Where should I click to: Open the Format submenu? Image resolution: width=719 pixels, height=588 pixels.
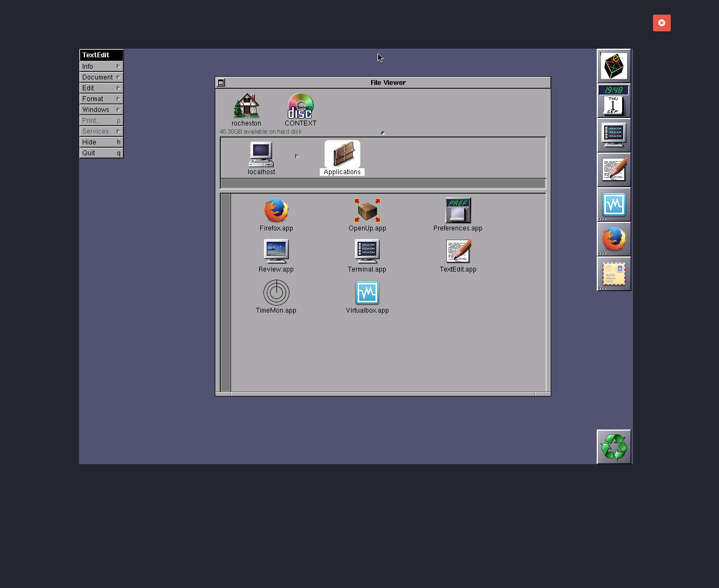pyautogui.click(x=101, y=98)
